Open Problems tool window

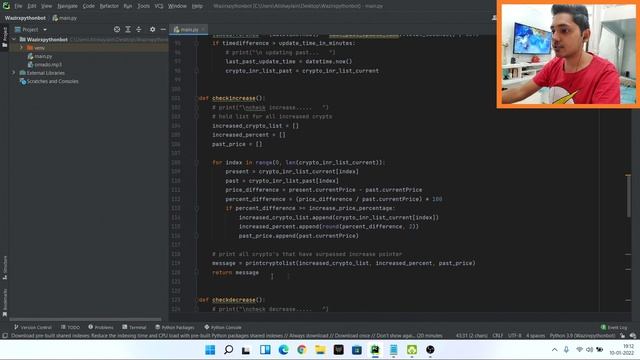(101, 327)
